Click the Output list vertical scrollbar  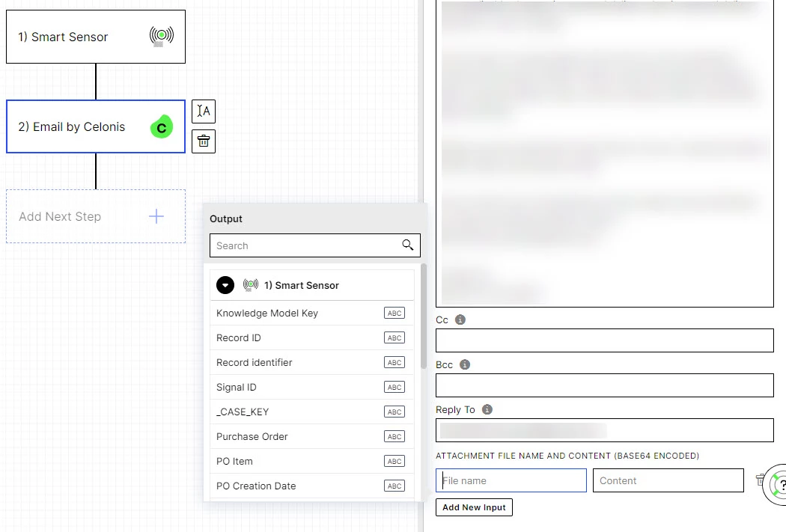point(424,316)
